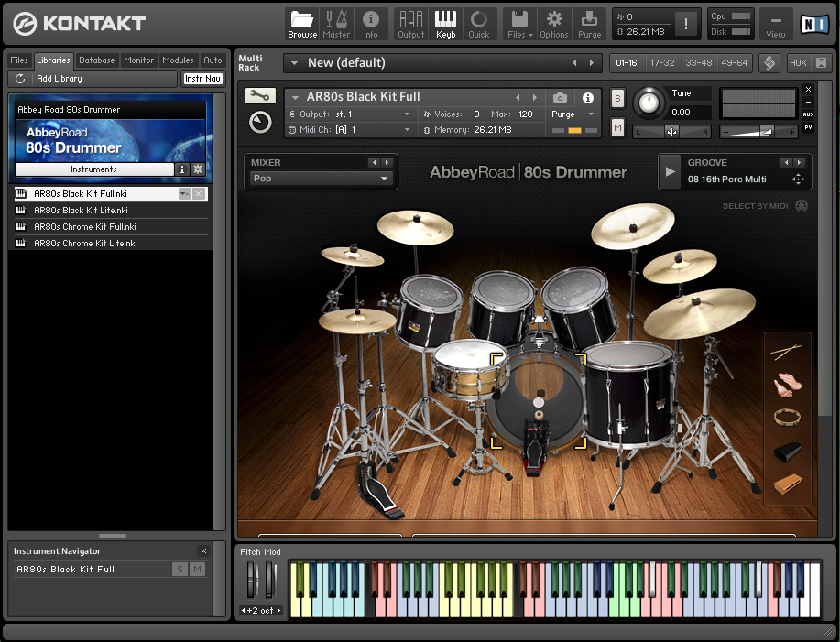Select next groove arrow
The image size is (840, 642).
pos(799,162)
